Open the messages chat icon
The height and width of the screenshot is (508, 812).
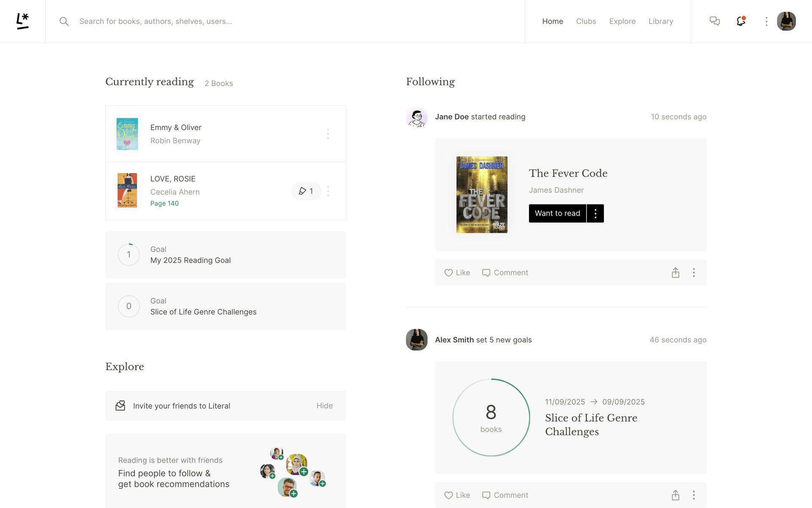point(715,21)
